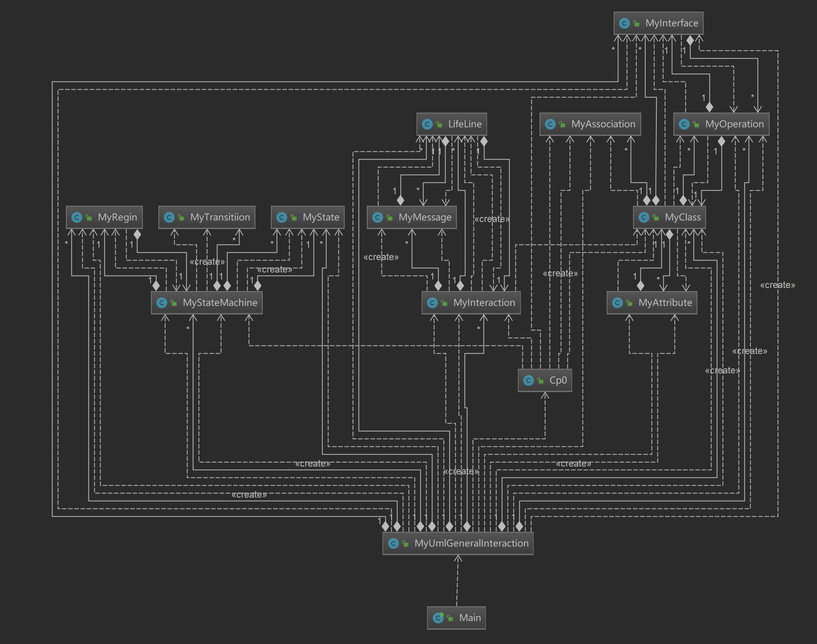Screen dimensions: 817x644
Task: Click the green lock icon on MyOperation
Action: pyautogui.click(x=696, y=124)
